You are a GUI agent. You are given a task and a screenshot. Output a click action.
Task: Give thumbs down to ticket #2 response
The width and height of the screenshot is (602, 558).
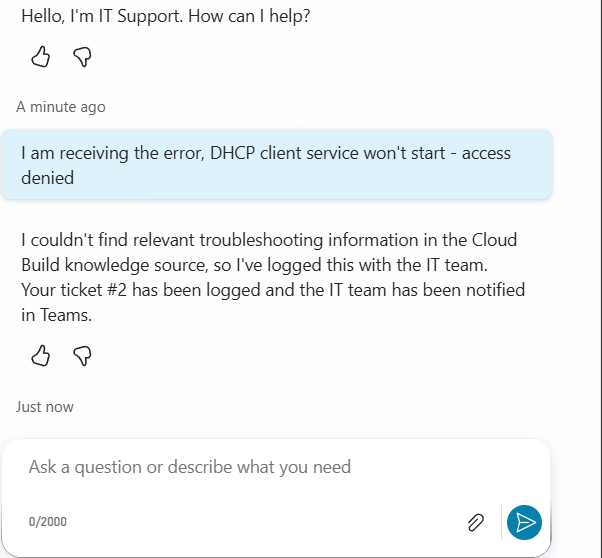click(82, 356)
